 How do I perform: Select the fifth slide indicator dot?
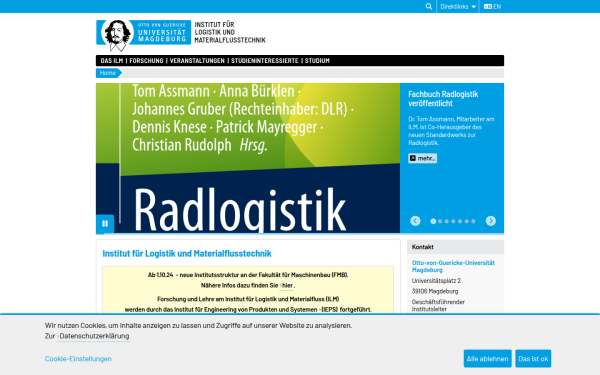coord(460,221)
